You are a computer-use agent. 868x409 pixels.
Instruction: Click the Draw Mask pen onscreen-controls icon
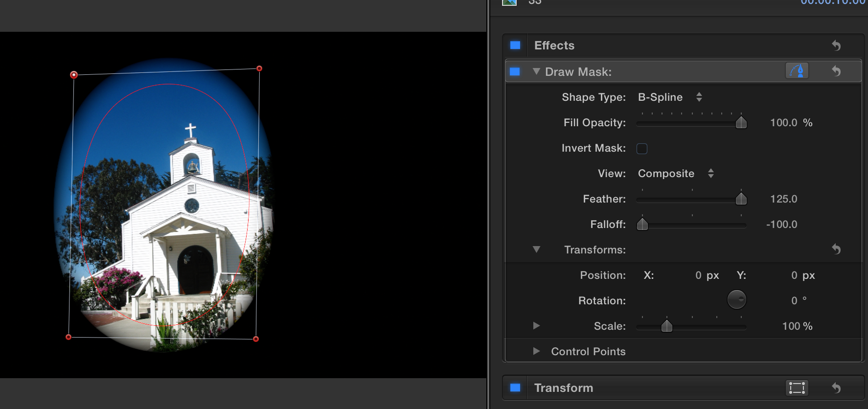pos(797,71)
